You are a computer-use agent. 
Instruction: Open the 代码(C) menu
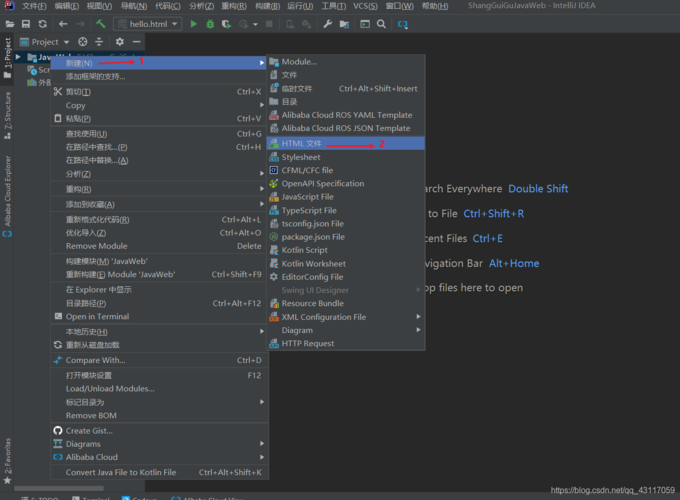[x=168, y=6]
